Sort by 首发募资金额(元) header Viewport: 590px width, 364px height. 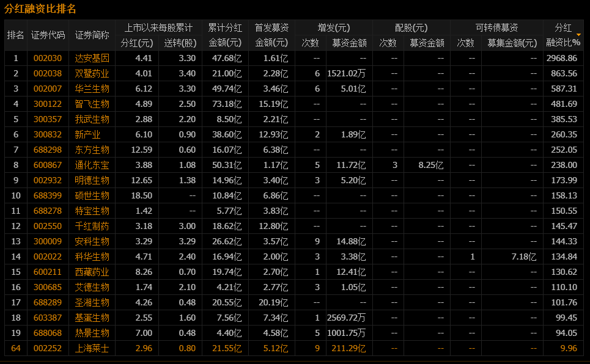pyautogui.click(x=271, y=35)
